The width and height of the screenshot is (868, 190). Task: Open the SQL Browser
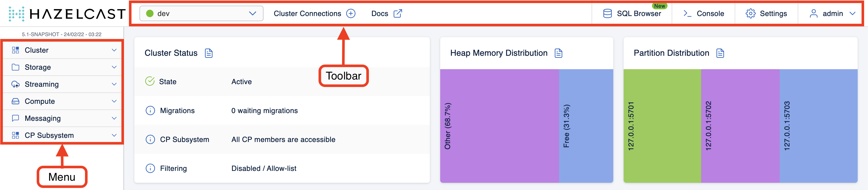[x=632, y=13]
